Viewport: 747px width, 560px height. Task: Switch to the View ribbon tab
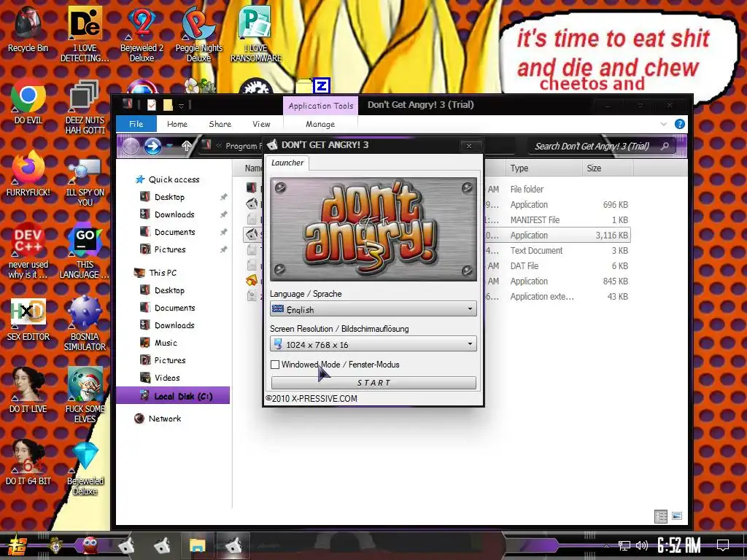[261, 124]
